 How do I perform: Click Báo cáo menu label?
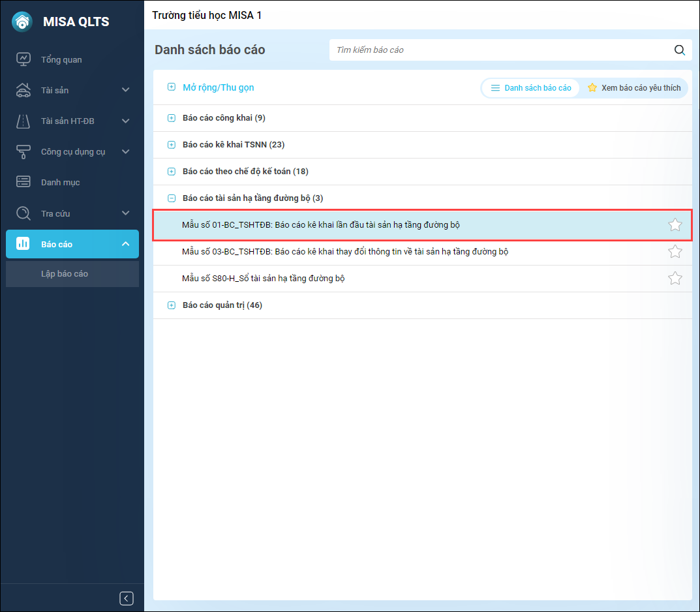57,244
